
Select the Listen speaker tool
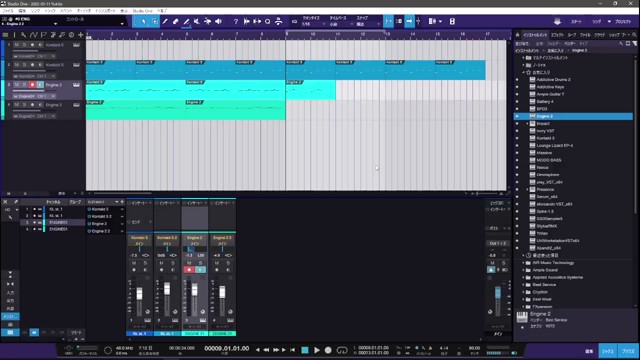pos(218,21)
